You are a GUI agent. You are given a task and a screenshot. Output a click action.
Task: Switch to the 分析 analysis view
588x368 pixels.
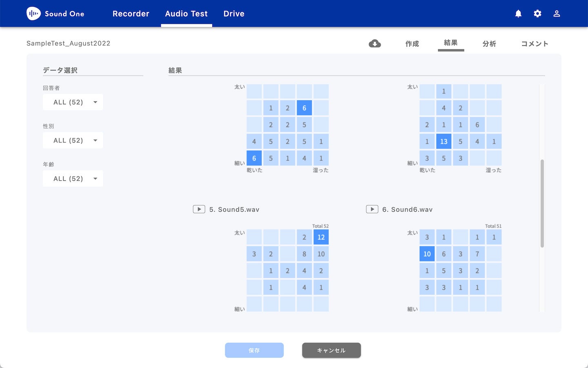click(489, 44)
